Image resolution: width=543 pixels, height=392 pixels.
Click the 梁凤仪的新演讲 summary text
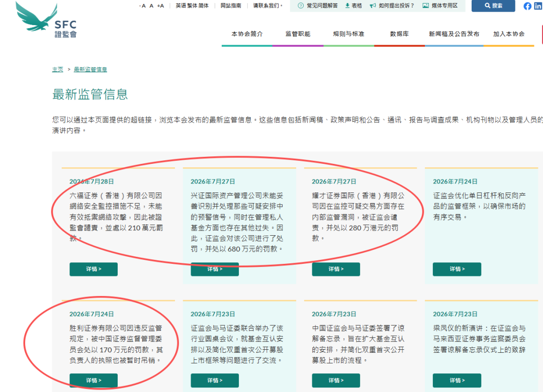479,339
